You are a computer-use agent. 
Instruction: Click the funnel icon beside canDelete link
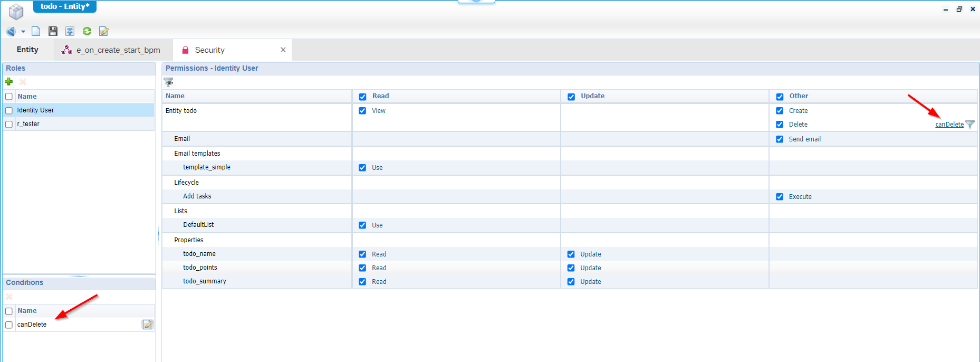pos(970,125)
